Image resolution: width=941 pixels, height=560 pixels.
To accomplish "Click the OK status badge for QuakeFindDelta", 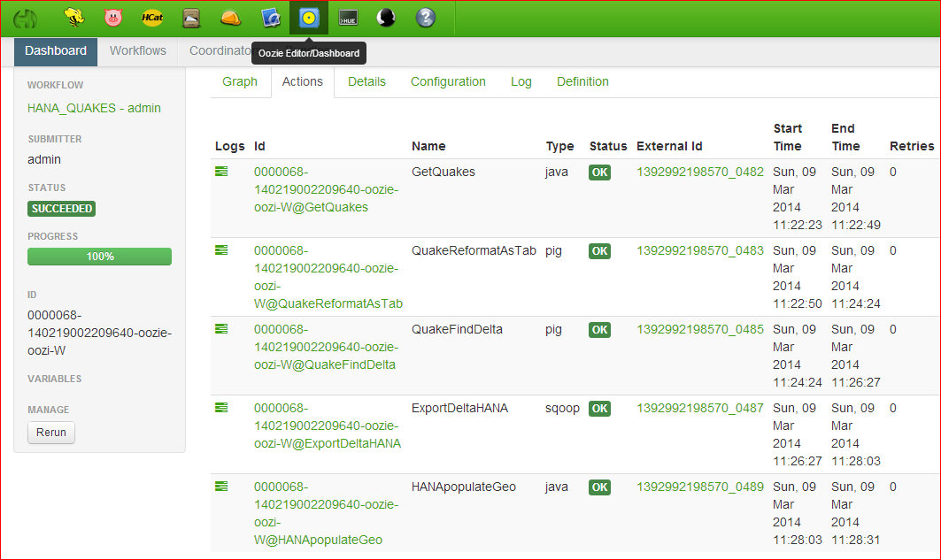I will pyautogui.click(x=599, y=330).
